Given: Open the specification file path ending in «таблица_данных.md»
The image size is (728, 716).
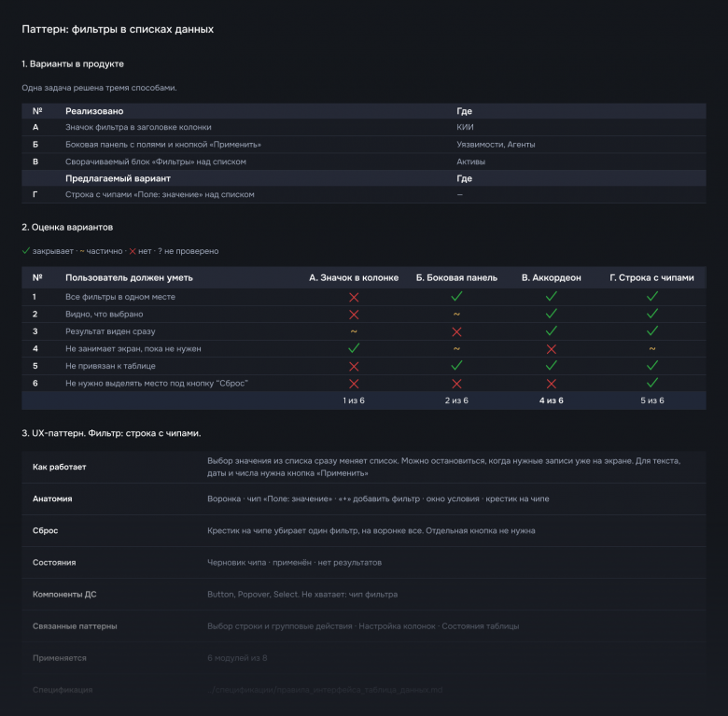Looking at the screenshot, I should point(325,690).
